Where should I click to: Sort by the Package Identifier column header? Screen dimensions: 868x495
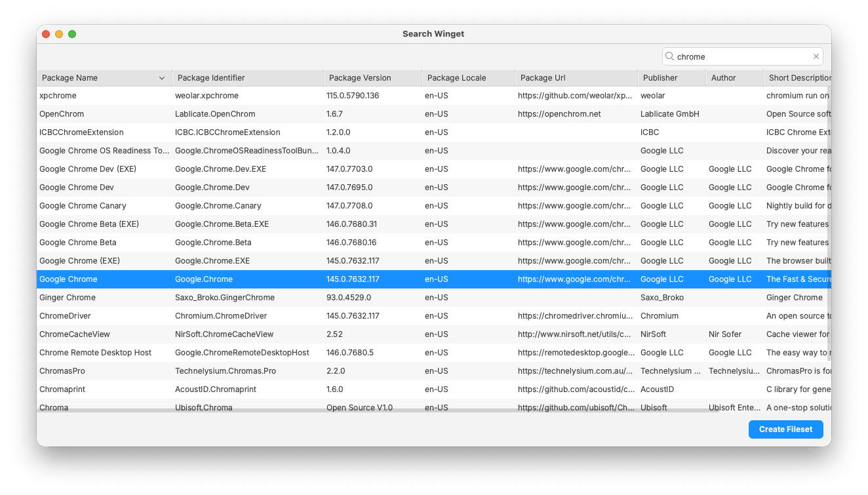(248, 78)
